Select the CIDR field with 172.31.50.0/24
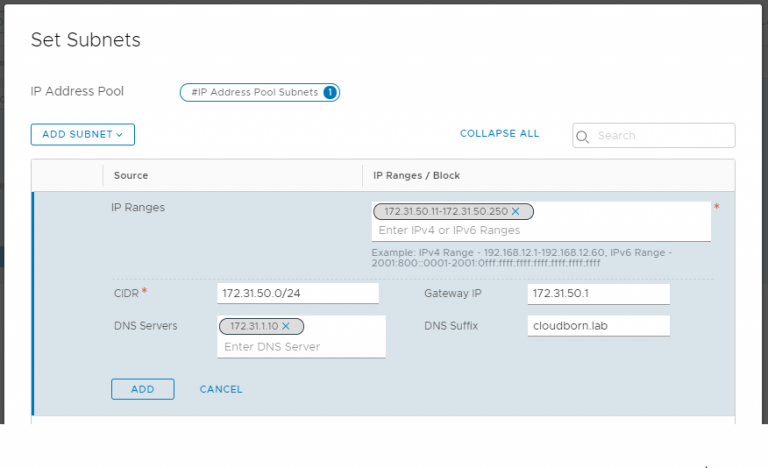The image size is (768, 468). point(297,293)
